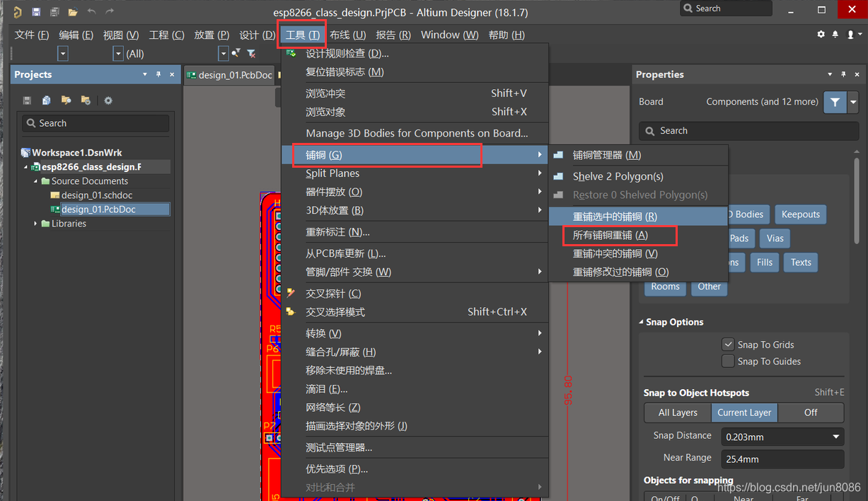Toggle the Vias filter button
Screen dimensions: 868x501
pyautogui.click(x=775, y=238)
